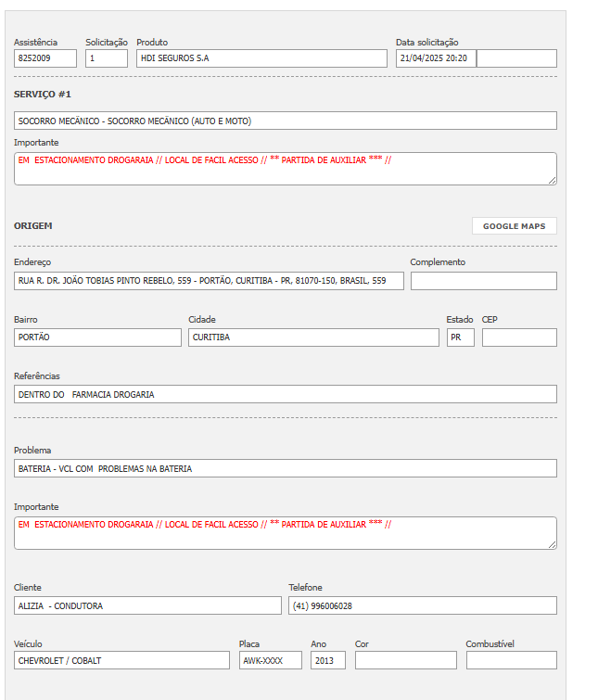Screen dimensions: 598x700
Task: Click the Telefone number field
Action: point(423,605)
